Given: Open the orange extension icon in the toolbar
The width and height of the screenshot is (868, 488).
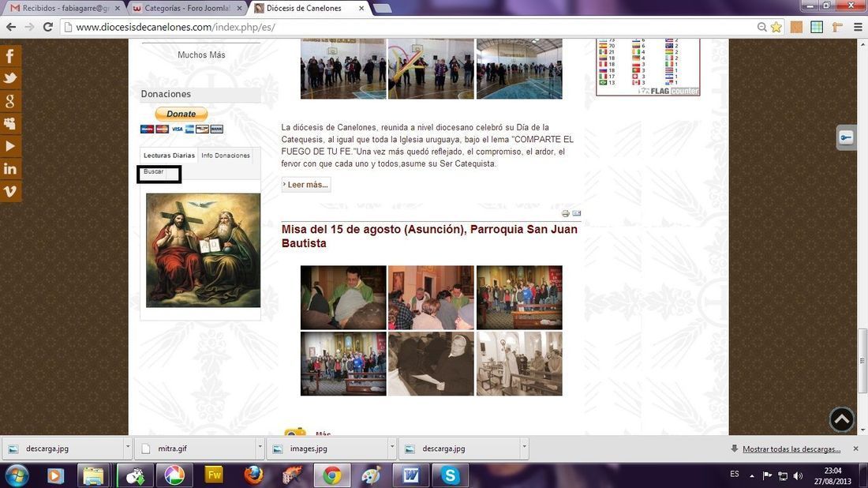Looking at the screenshot, I should tap(796, 27).
